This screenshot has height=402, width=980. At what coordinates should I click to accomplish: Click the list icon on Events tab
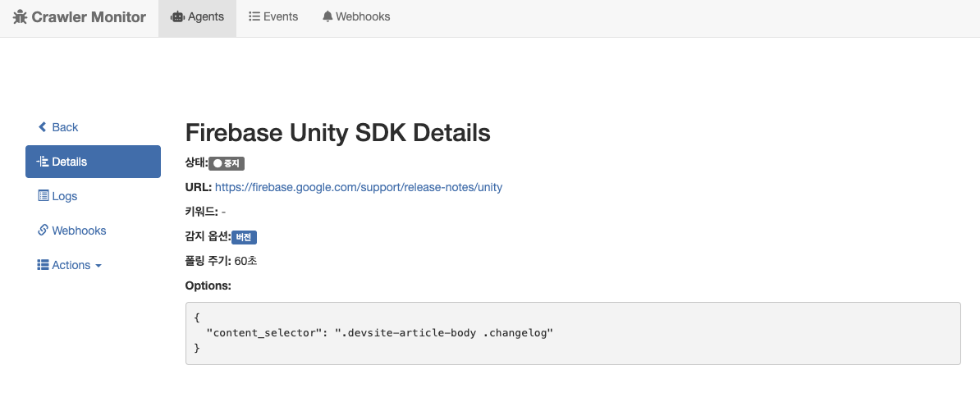click(254, 17)
